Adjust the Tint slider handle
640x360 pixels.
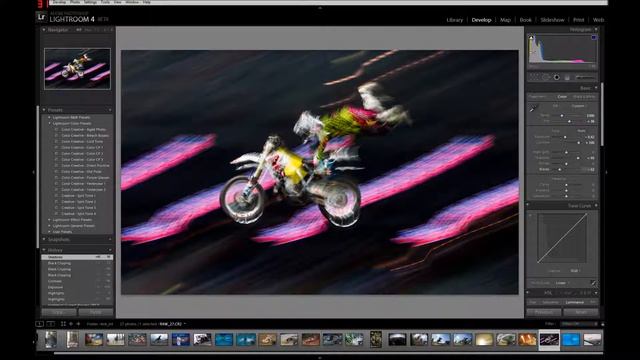(x=569, y=121)
